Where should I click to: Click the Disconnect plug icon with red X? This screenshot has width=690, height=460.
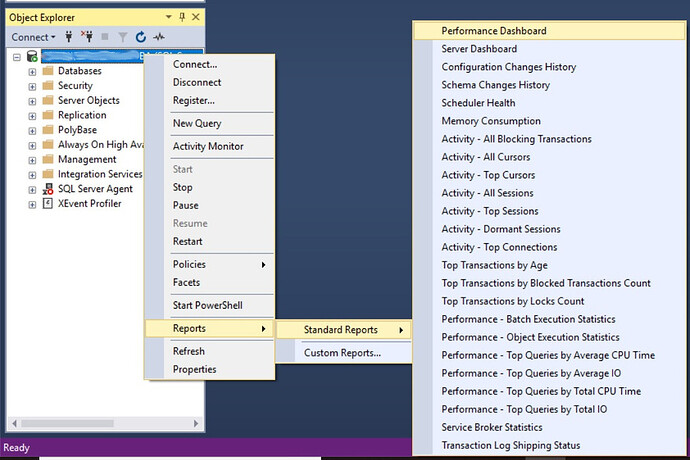click(87, 37)
